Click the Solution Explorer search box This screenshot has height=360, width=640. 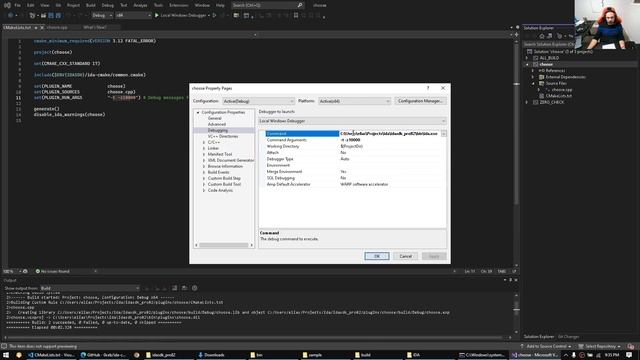549,44
